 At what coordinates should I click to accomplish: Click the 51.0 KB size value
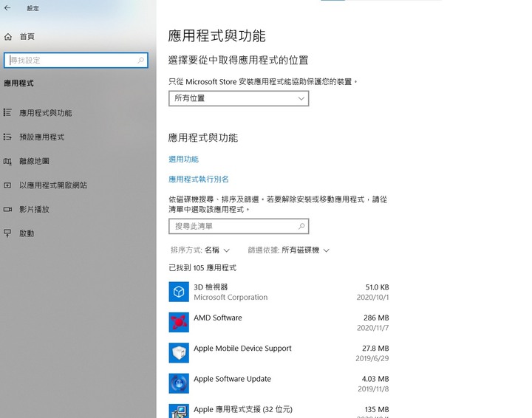tap(377, 287)
